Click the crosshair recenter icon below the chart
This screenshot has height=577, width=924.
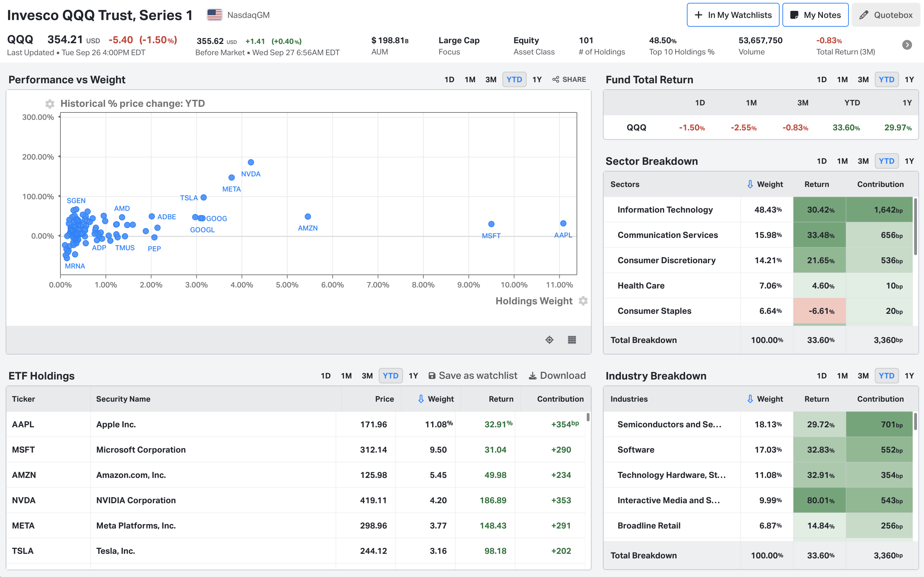pos(549,340)
